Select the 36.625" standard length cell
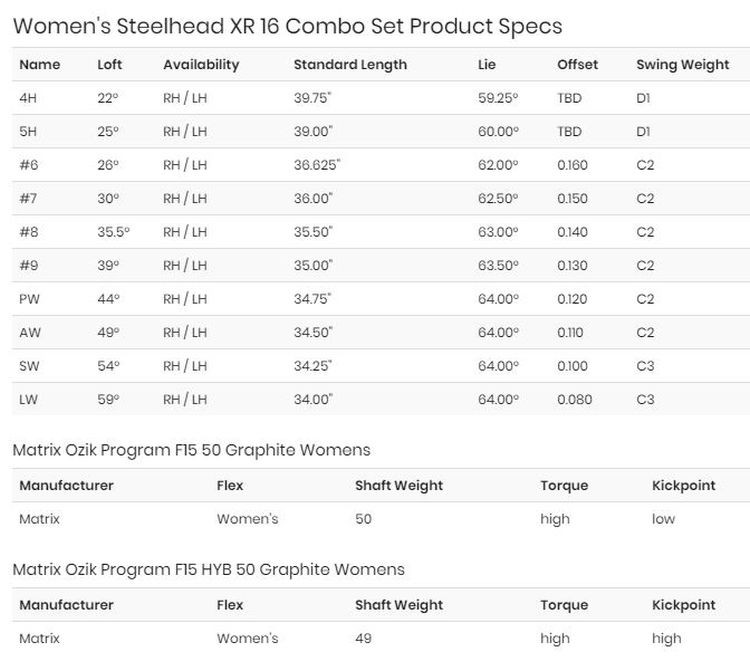The height and width of the screenshot is (662, 750). coord(317,165)
